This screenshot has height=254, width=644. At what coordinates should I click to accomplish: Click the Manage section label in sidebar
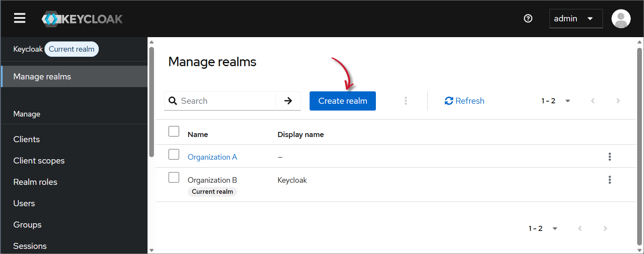[27, 114]
